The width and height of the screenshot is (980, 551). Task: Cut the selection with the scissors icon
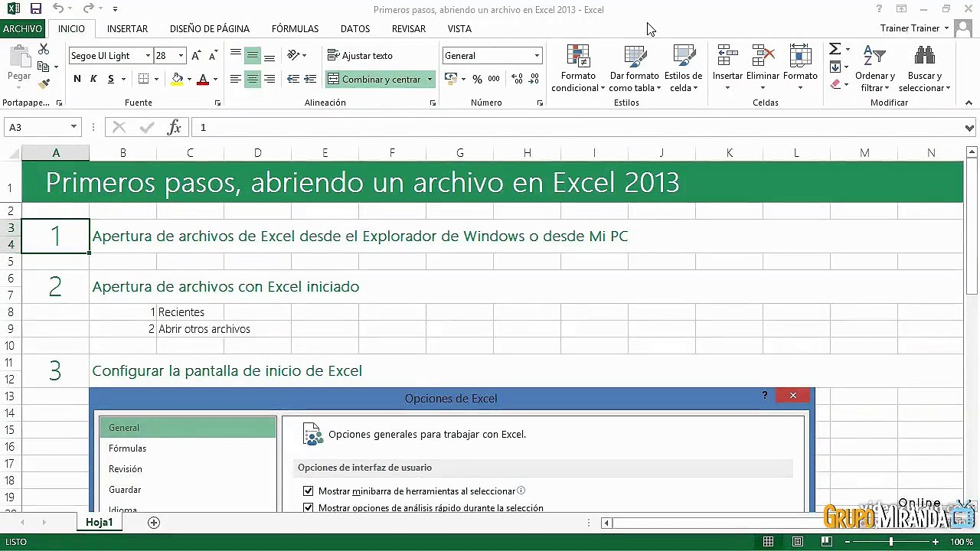click(44, 49)
